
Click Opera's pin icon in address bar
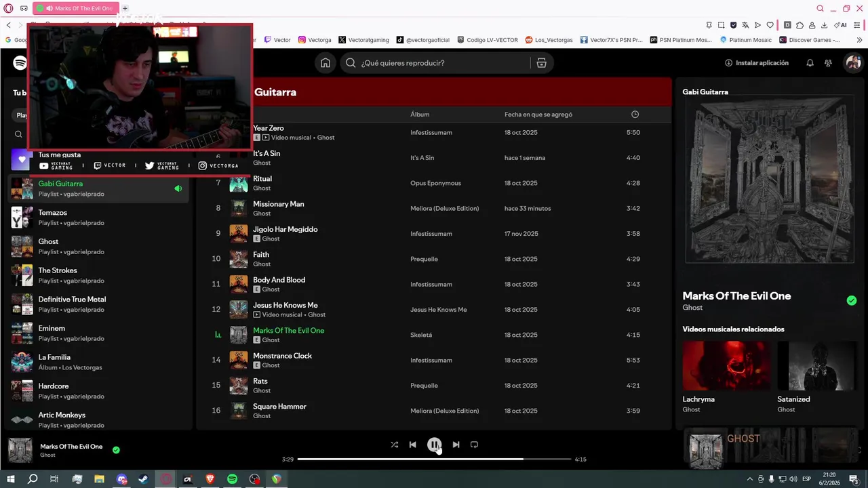click(709, 25)
